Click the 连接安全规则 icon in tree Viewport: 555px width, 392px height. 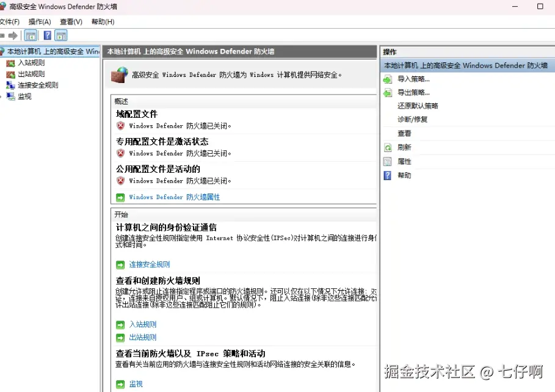[x=10, y=85]
